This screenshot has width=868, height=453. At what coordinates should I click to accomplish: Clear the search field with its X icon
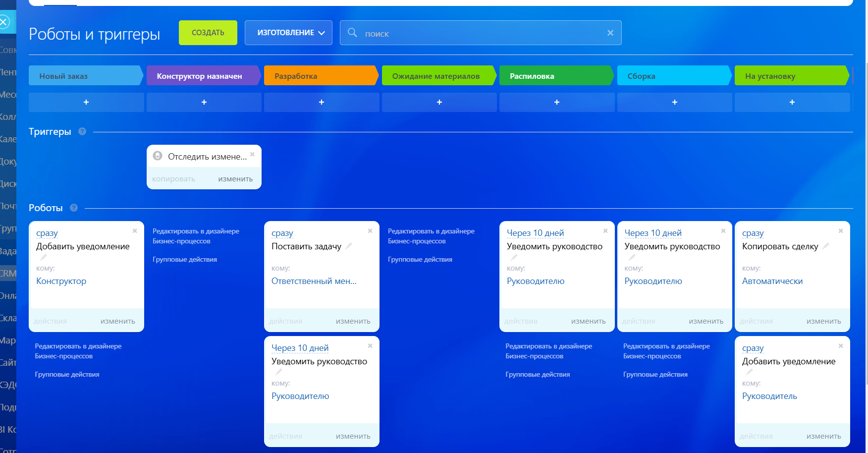(610, 33)
